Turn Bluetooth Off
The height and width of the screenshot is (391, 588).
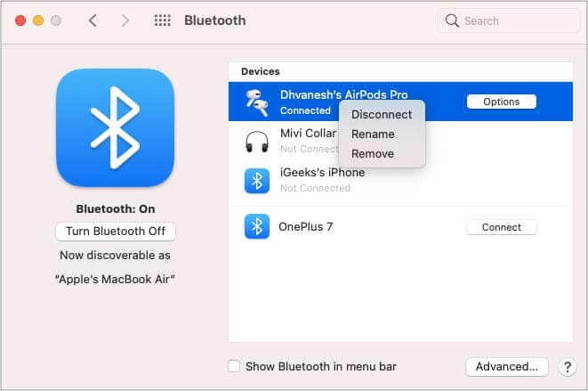[116, 232]
